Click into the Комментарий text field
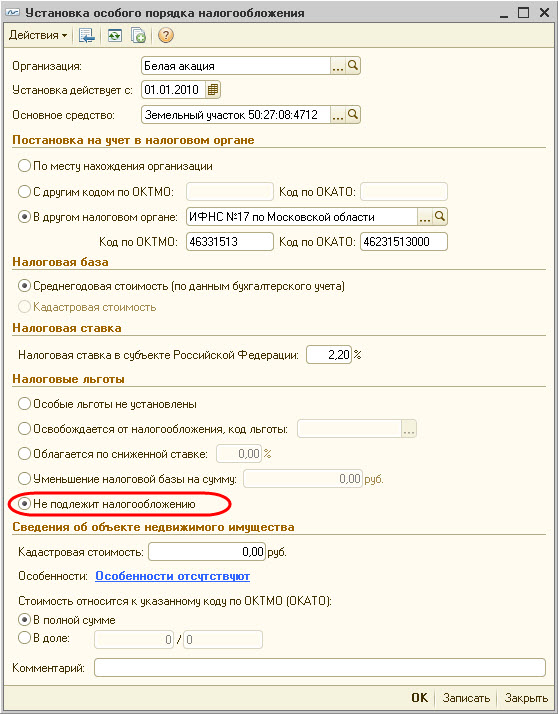Image resolution: width=558 pixels, height=714 pixels. (320, 668)
